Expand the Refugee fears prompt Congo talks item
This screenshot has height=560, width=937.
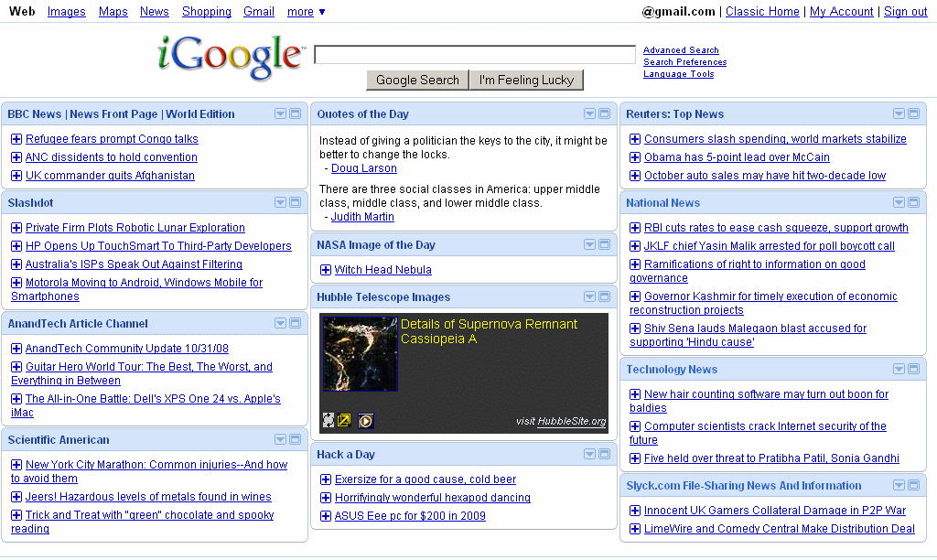17,138
